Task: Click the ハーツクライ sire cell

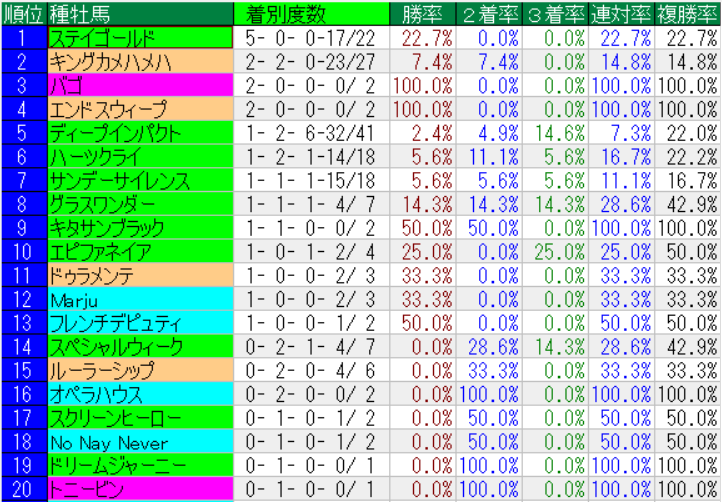Action: (x=140, y=157)
